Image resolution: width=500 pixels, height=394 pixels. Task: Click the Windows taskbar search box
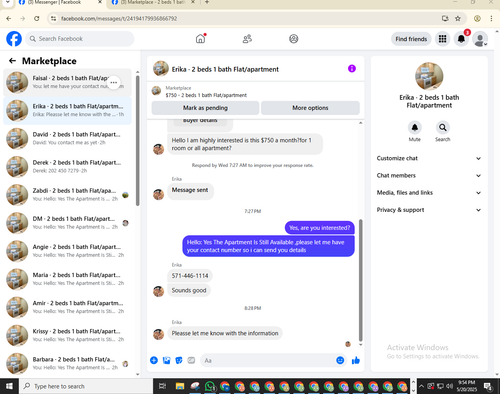click(x=86, y=386)
